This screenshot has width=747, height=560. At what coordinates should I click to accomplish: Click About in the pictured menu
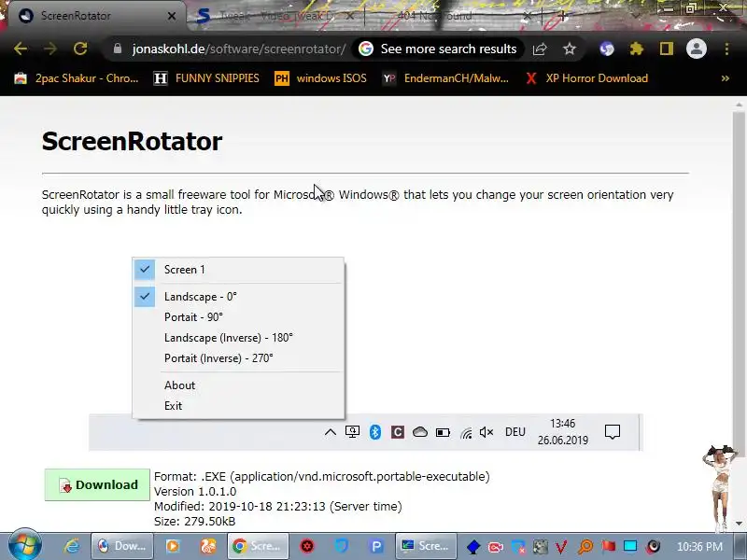tap(238, 385)
